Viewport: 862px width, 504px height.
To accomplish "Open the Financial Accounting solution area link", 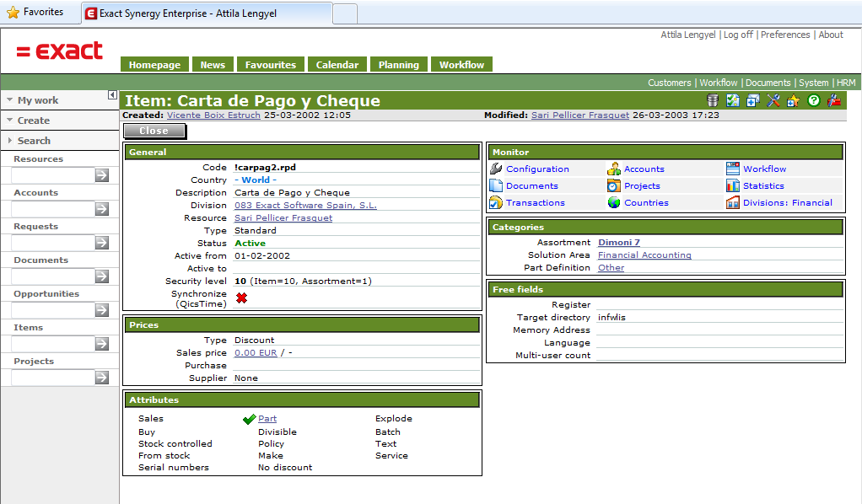I will tap(644, 255).
